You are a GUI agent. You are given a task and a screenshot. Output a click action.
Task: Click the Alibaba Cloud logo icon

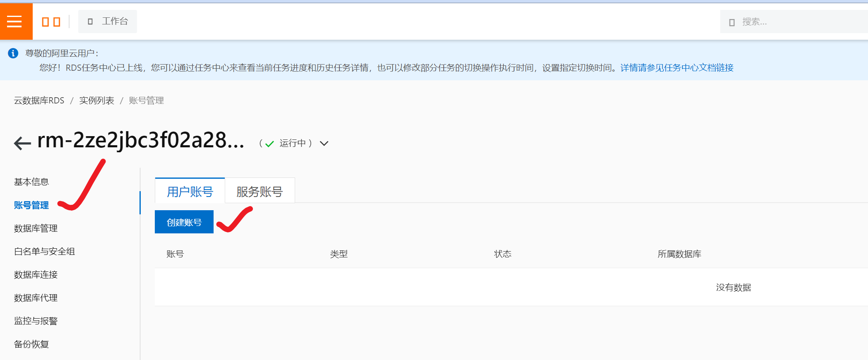pos(51,22)
